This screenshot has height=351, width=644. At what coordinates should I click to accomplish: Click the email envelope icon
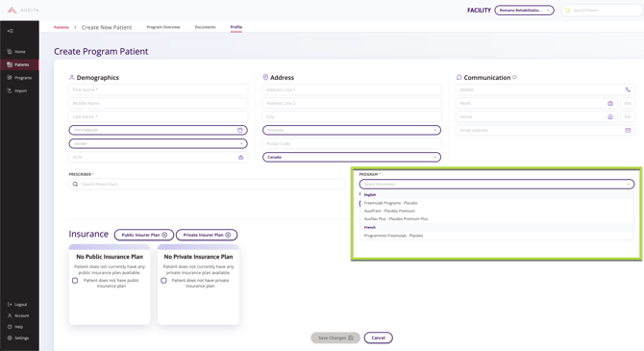628,130
